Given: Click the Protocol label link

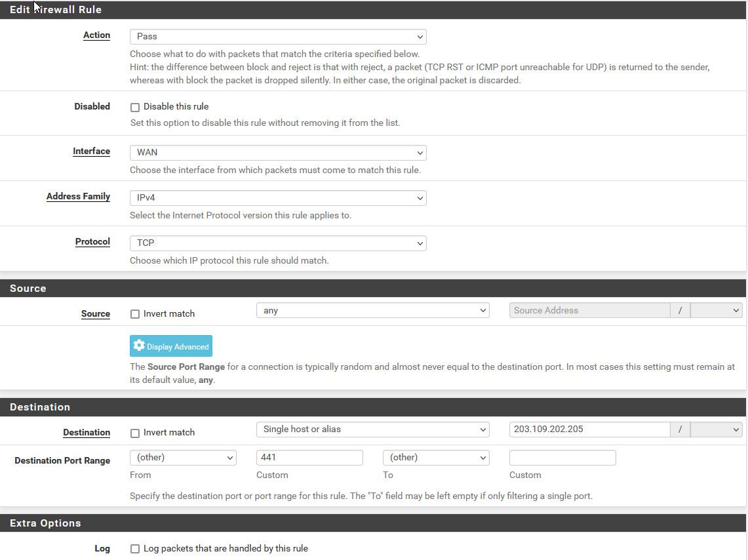Looking at the screenshot, I should (92, 242).
